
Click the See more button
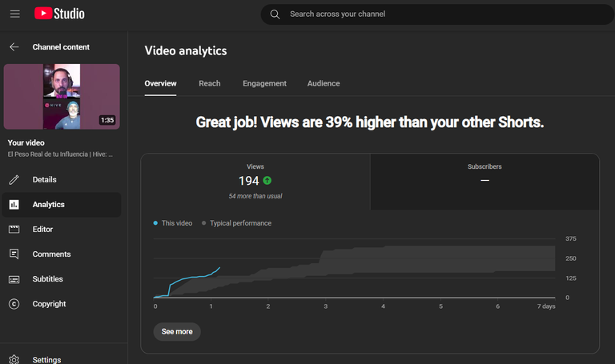pyautogui.click(x=177, y=332)
